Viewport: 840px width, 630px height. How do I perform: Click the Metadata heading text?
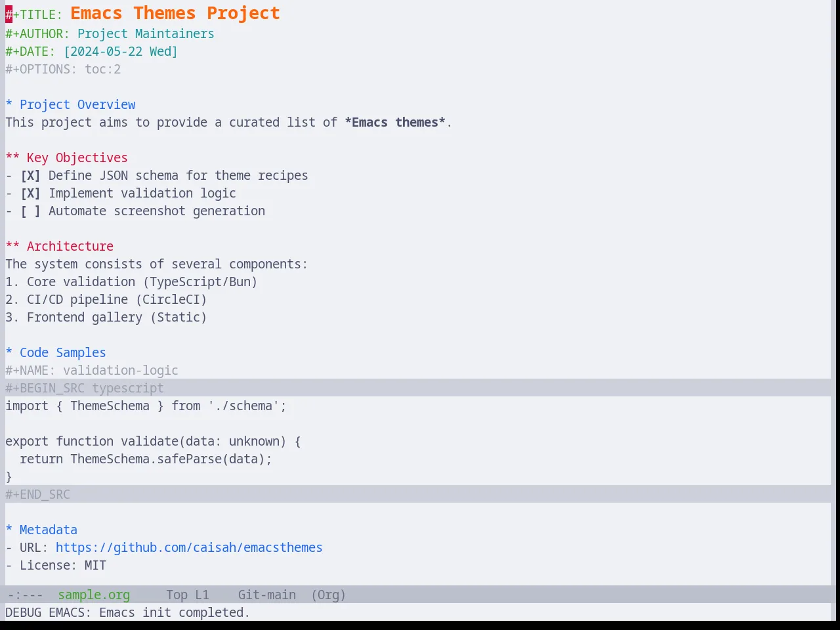[x=49, y=530]
